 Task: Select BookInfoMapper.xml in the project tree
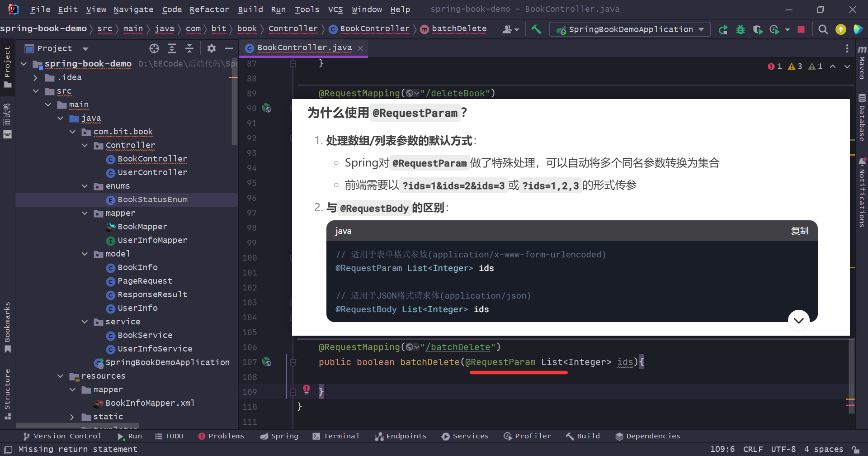150,403
